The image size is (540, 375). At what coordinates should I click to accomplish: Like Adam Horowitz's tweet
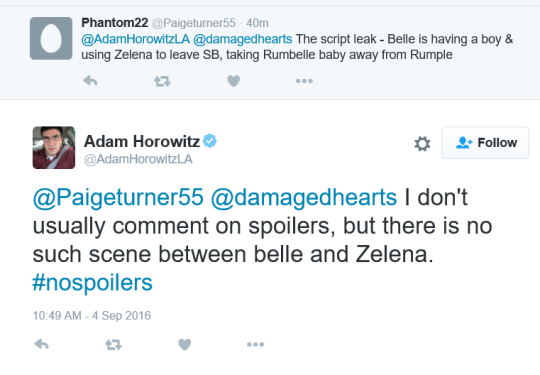click(x=185, y=344)
